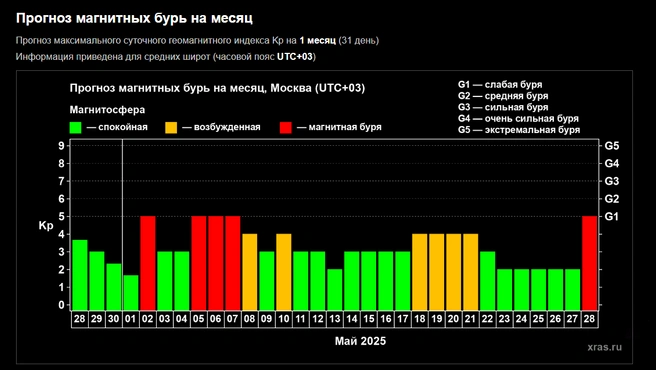Viewport: 656px width, 370px height.
Task: Click date label 15 under the chart
Action: pos(369,319)
